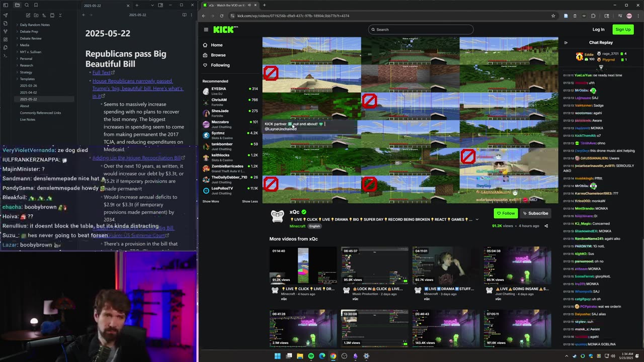Expand Debate Review folder
Image resolution: width=644 pixels, height=362 pixels.
point(31,38)
